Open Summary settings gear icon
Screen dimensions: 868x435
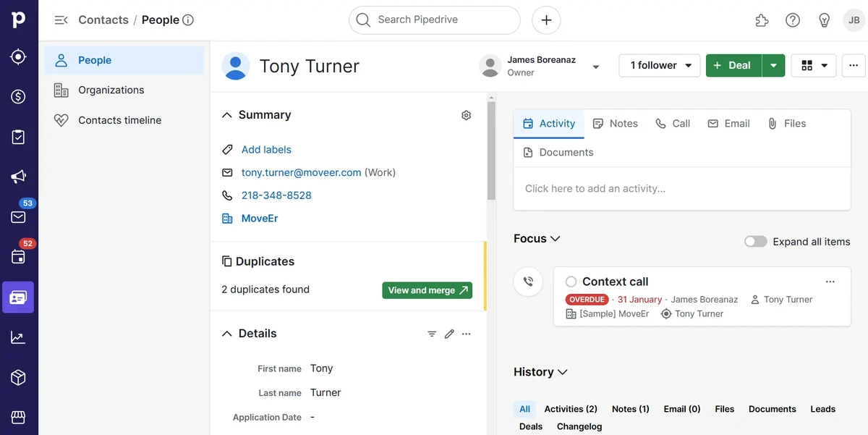pos(466,115)
